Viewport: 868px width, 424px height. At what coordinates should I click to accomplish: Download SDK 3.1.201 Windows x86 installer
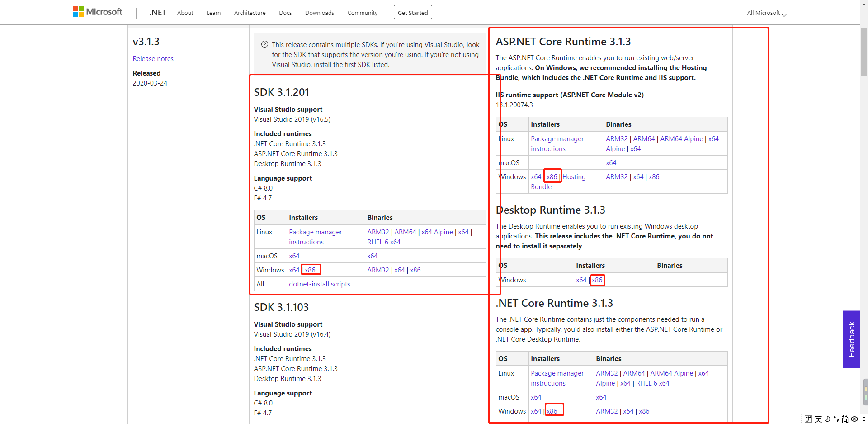point(310,270)
